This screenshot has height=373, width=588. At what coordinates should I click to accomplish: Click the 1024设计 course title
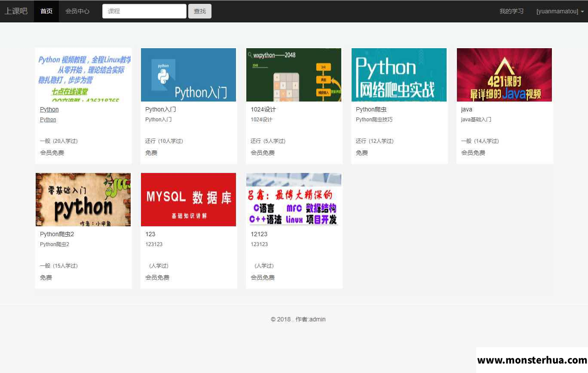click(263, 109)
